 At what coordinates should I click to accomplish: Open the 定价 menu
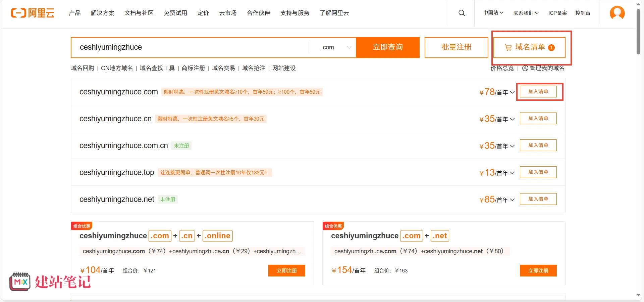tap(203, 13)
